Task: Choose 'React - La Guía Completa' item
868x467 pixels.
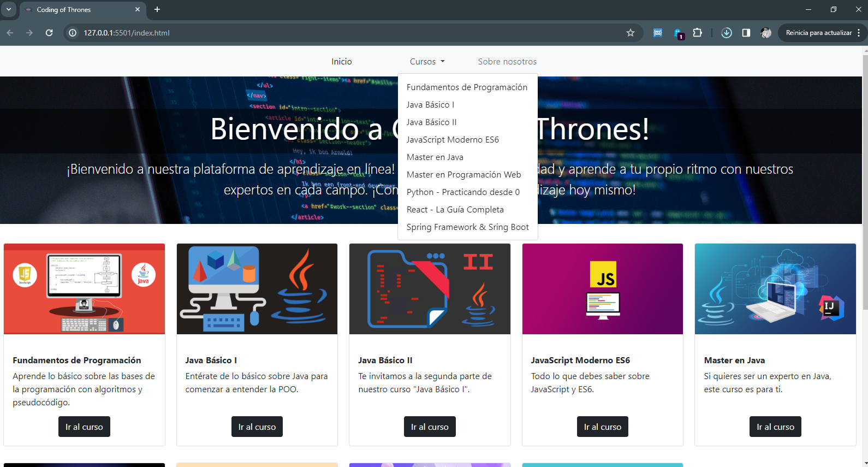Action: click(468, 210)
